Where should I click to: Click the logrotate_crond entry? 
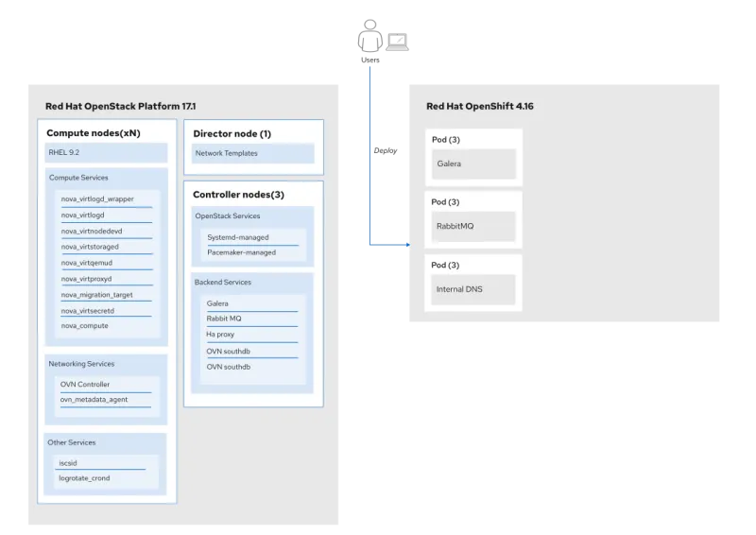(84, 478)
